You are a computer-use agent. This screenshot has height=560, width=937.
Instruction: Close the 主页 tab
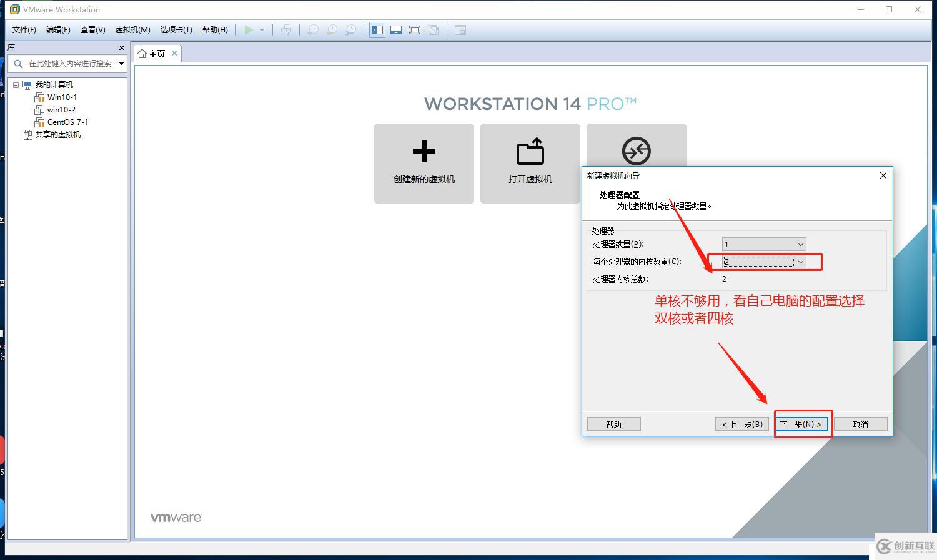[x=174, y=53]
